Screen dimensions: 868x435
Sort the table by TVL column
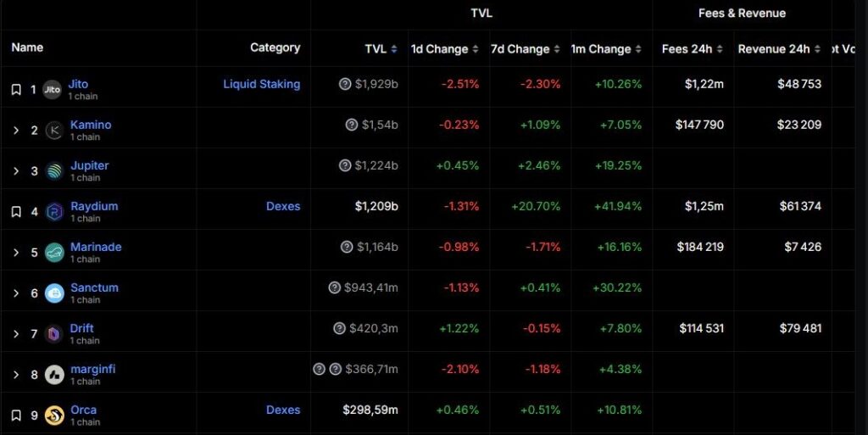point(381,48)
